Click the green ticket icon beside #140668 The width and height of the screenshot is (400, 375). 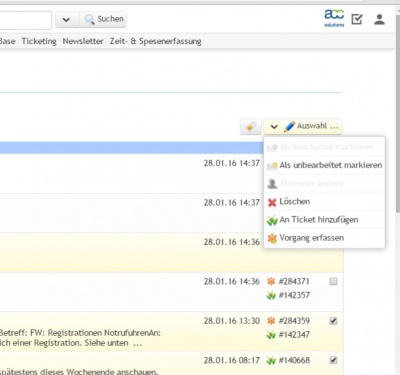click(271, 360)
